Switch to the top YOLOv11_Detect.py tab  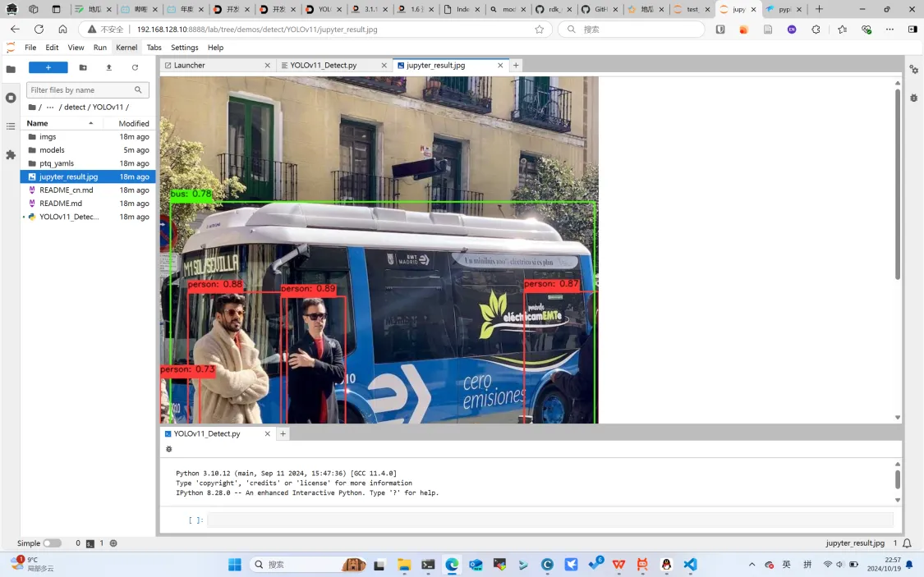333,66
